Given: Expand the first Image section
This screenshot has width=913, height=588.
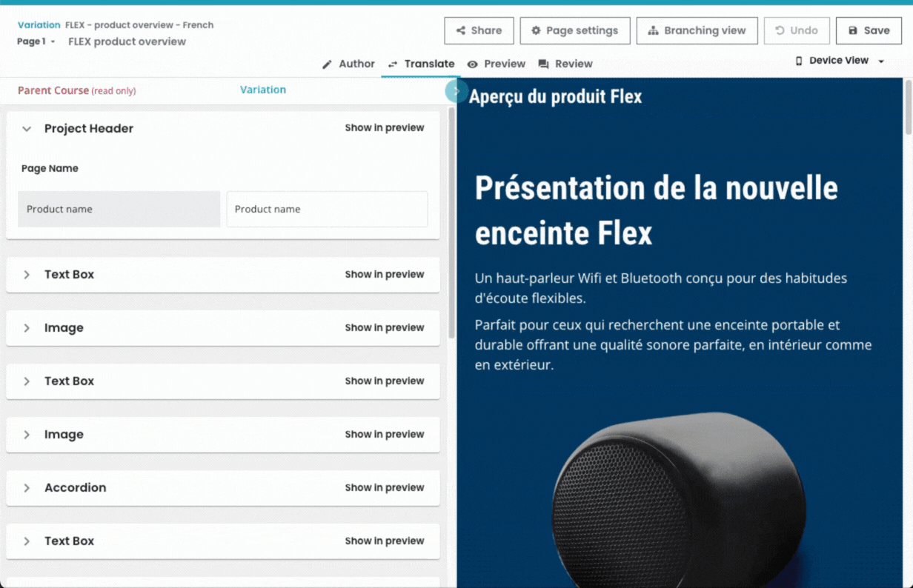Looking at the screenshot, I should pos(27,328).
